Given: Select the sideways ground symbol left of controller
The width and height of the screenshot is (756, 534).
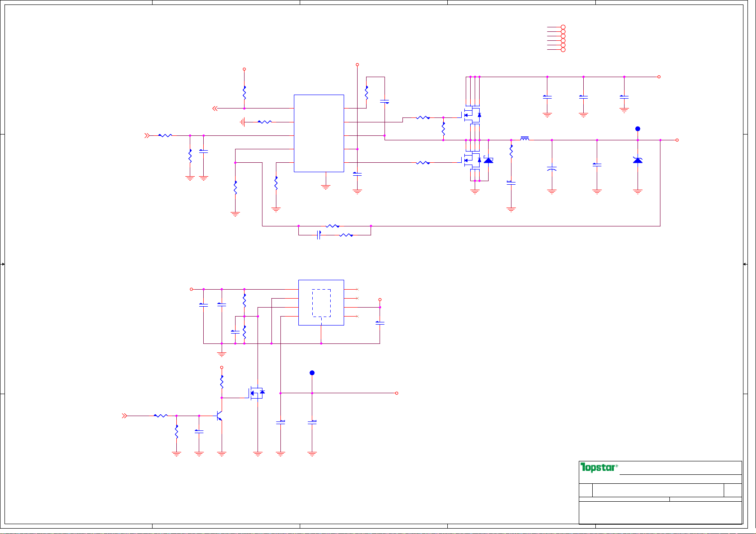Looking at the screenshot, I should click(x=243, y=122).
